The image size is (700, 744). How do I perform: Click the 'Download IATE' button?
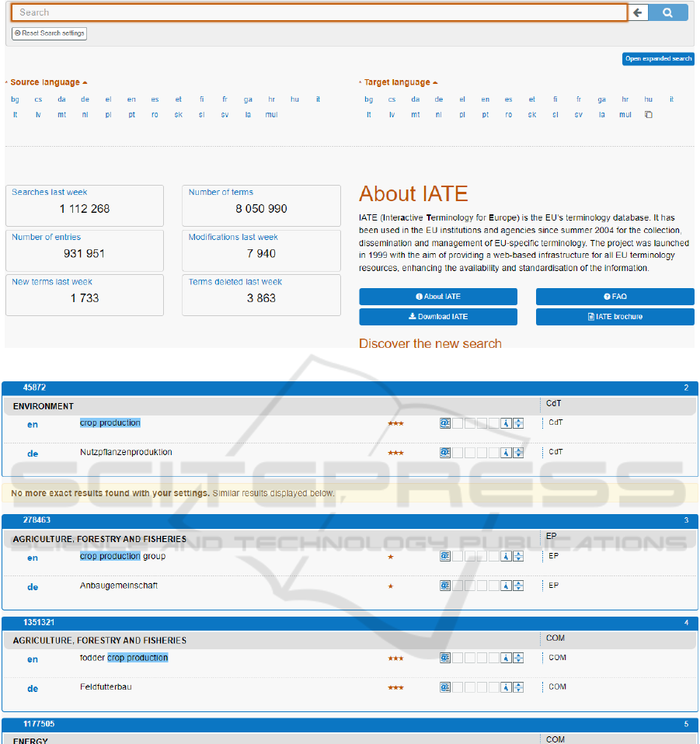point(438,317)
